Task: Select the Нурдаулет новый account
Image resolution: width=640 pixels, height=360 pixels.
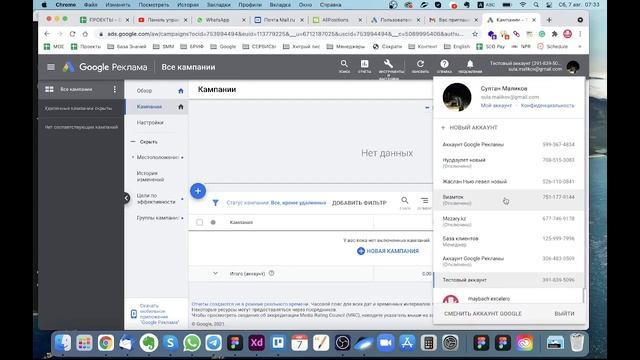Action: 508,162
